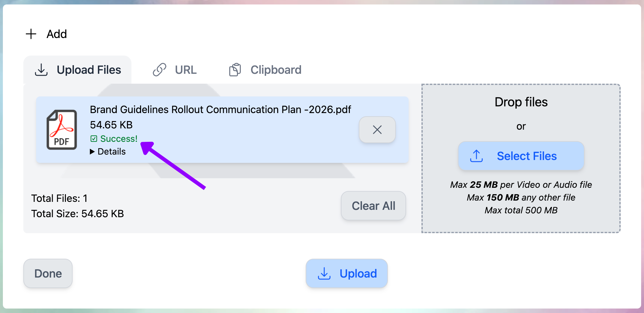Click Select Files in the drop zone
This screenshot has height=313, width=644.
point(521,156)
